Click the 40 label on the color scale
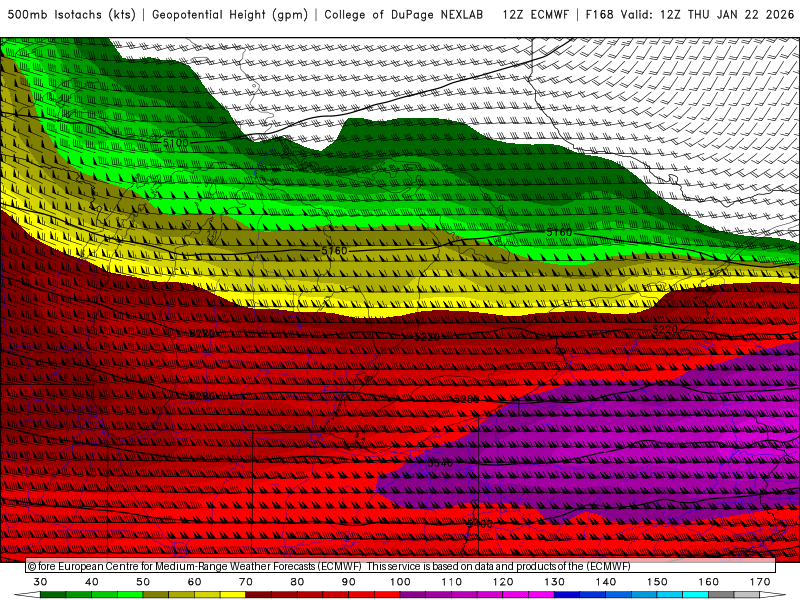This screenshot has height=600, width=800. [x=92, y=582]
